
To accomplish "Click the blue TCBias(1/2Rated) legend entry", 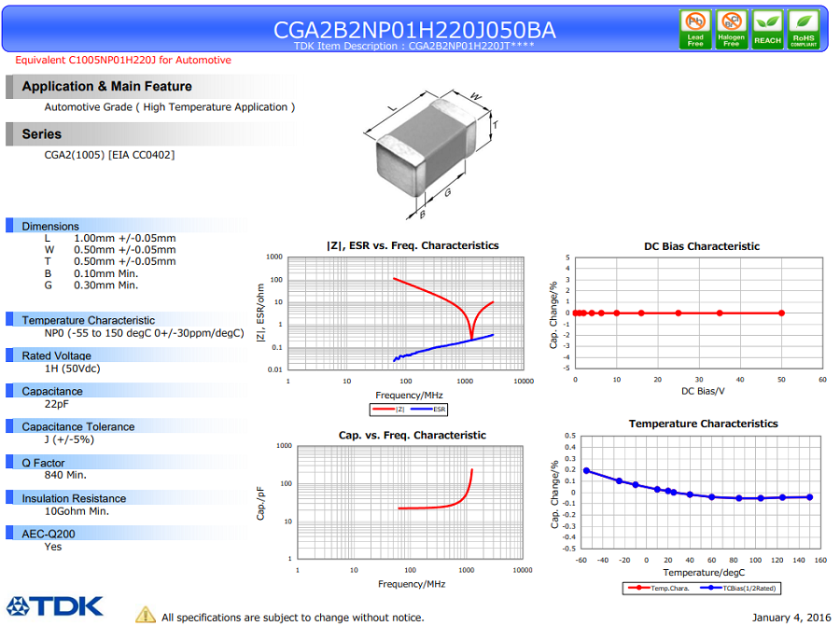I will (x=738, y=588).
